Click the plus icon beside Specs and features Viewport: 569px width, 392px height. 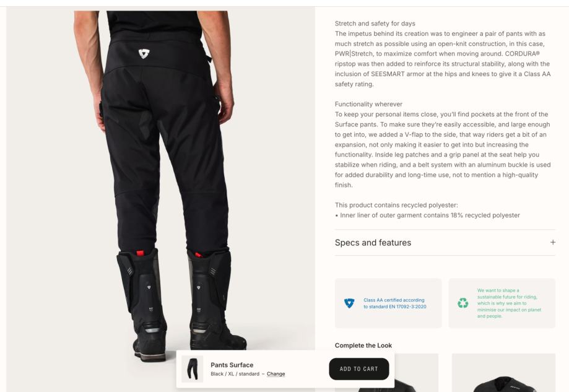point(553,242)
